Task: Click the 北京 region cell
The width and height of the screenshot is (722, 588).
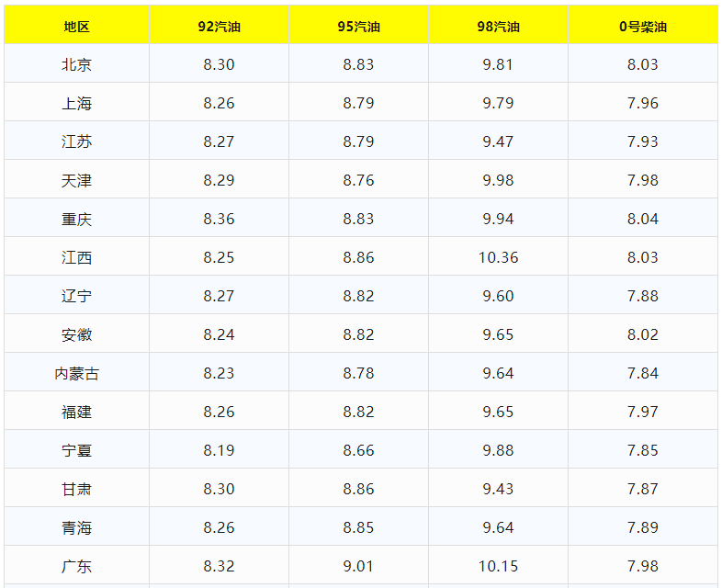Action: [x=76, y=65]
